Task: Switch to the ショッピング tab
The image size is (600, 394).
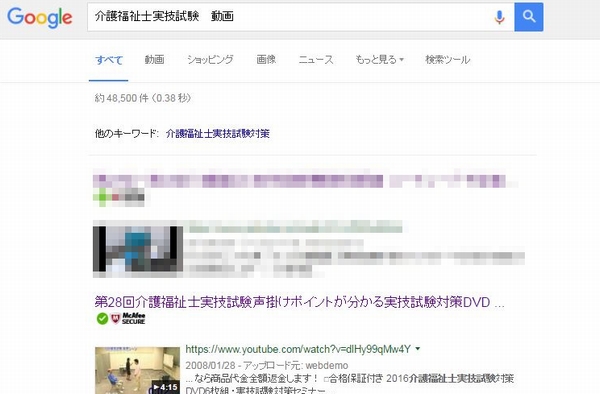Action: pos(210,60)
